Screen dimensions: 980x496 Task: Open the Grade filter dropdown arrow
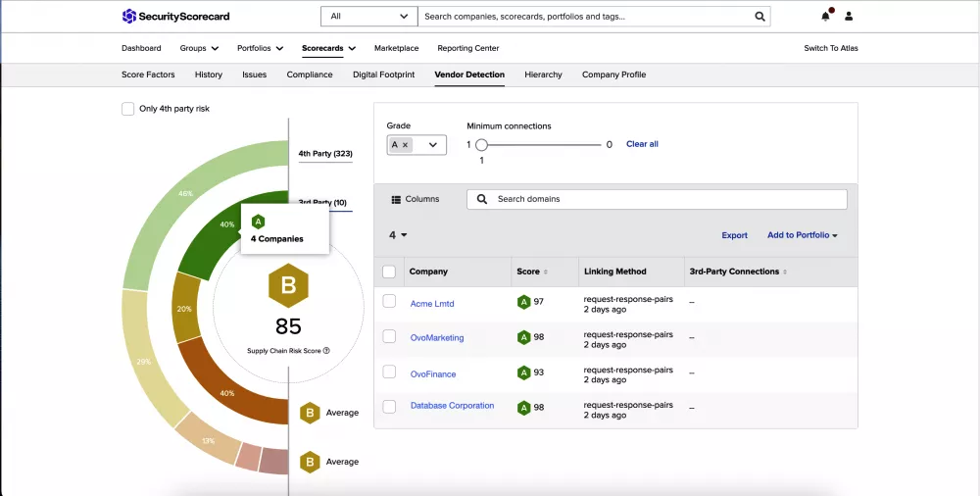coord(432,145)
